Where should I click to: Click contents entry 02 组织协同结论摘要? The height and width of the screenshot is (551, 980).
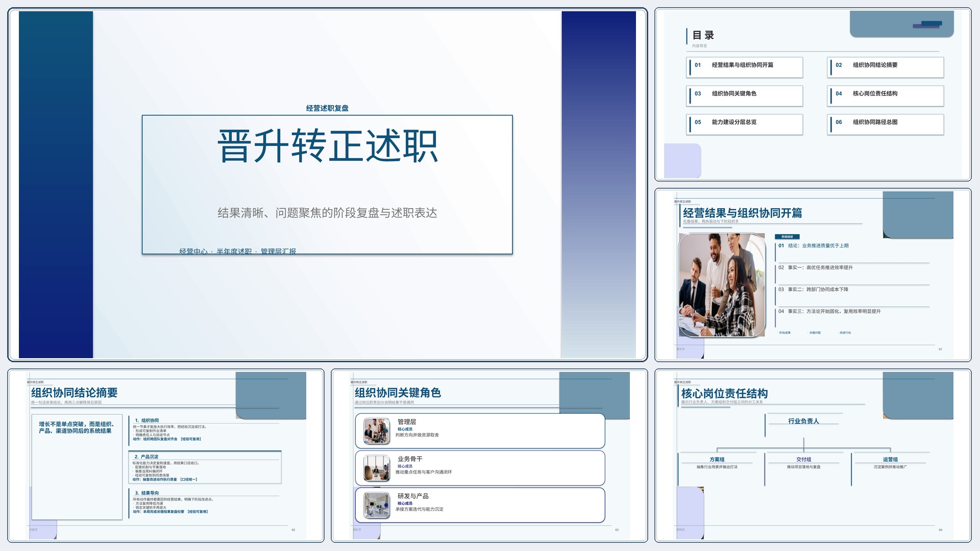(x=886, y=67)
